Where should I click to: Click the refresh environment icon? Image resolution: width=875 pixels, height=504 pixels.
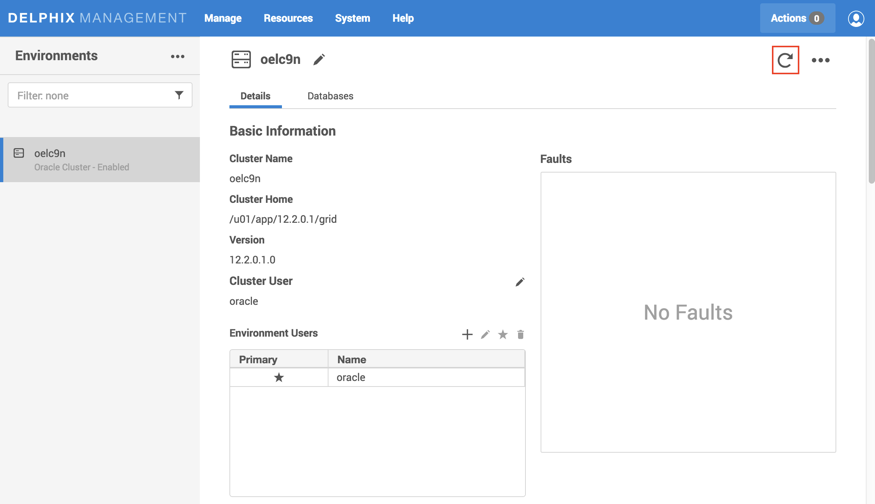[785, 60]
